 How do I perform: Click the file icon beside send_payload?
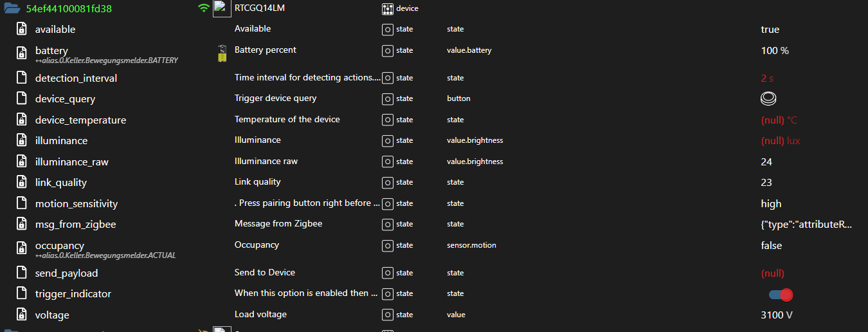pyautogui.click(x=21, y=273)
